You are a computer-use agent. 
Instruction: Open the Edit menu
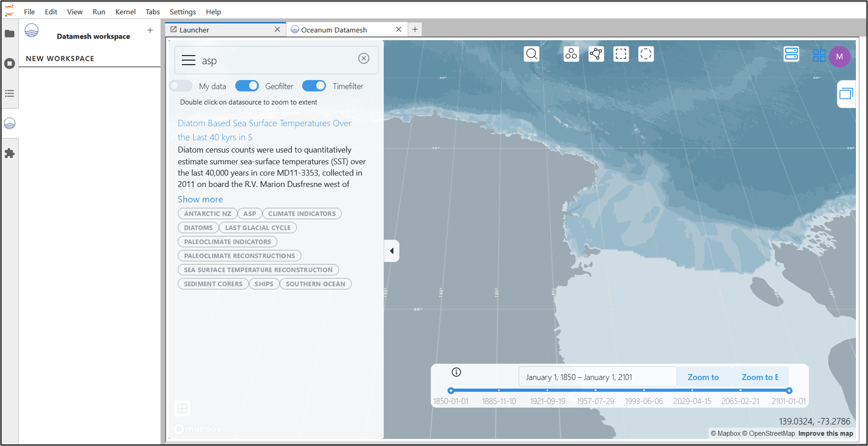[x=51, y=12]
